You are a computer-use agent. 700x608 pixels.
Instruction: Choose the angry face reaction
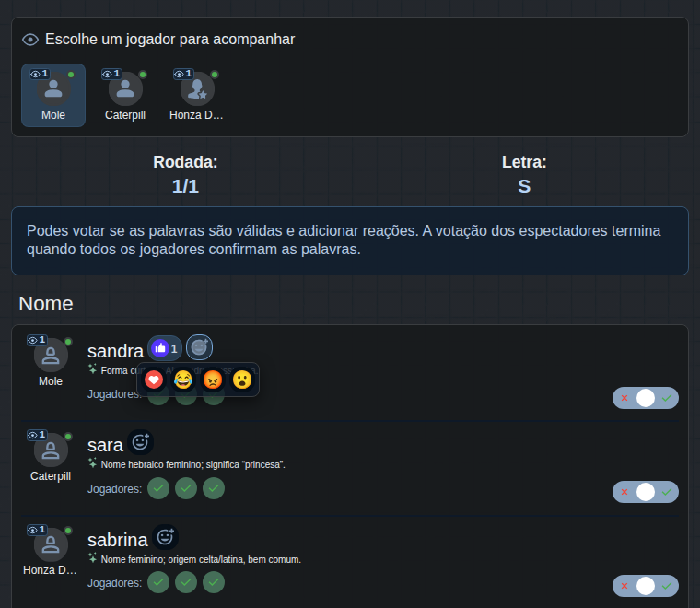213,380
